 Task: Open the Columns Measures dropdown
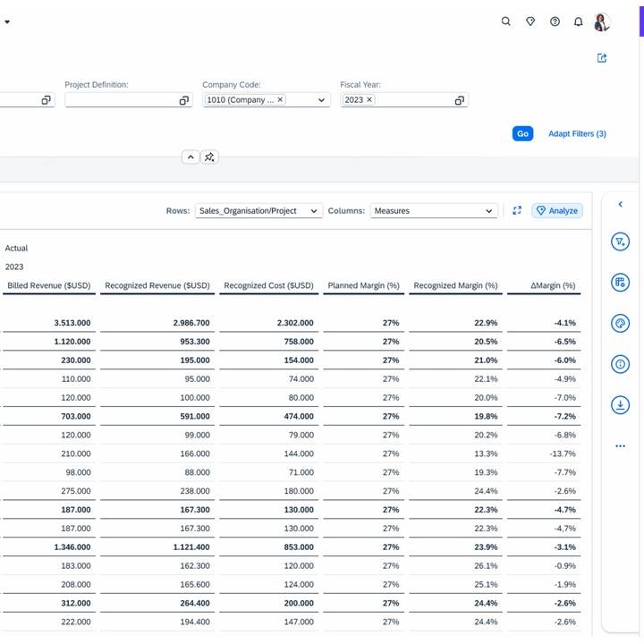488,211
